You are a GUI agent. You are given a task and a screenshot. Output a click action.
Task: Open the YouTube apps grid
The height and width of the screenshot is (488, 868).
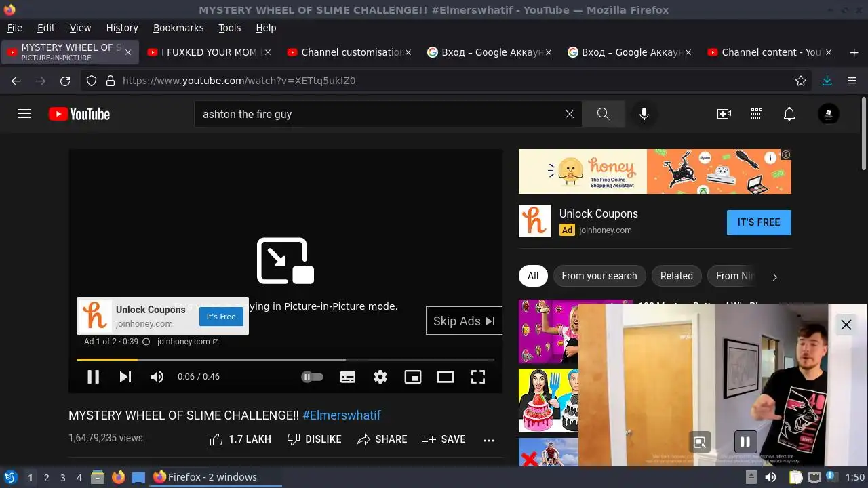[x=757, y=114]
